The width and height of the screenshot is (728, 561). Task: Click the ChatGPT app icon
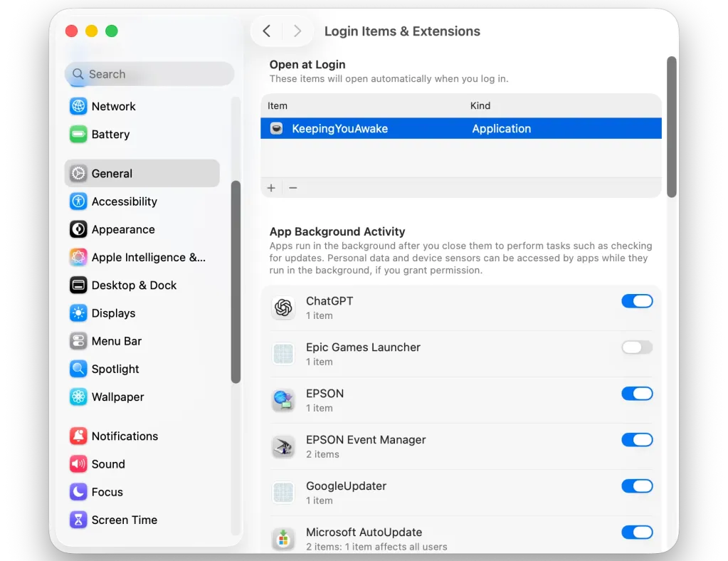click(283, 308)
